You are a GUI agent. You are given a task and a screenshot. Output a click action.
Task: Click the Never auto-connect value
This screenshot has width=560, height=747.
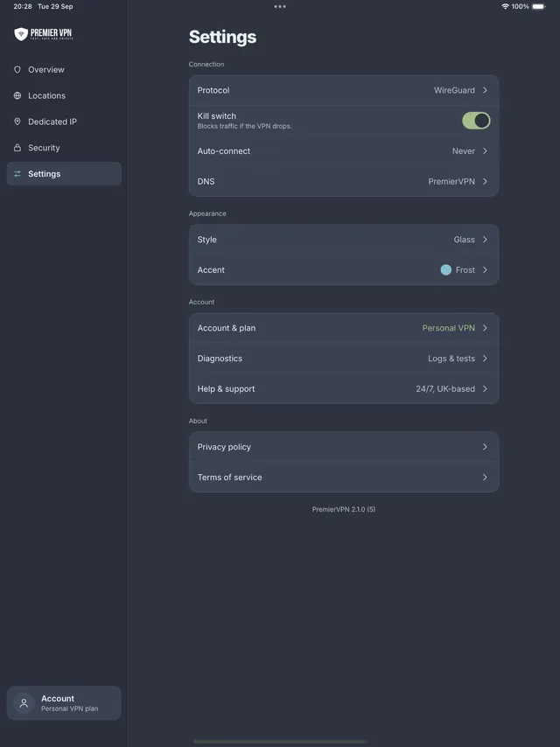point(463,151)
